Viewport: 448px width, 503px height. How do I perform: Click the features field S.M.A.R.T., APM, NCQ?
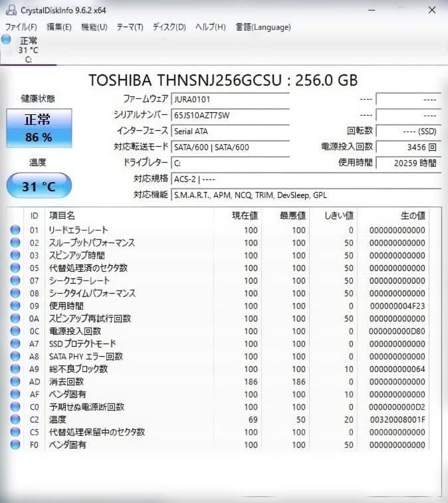pos(306,195)
